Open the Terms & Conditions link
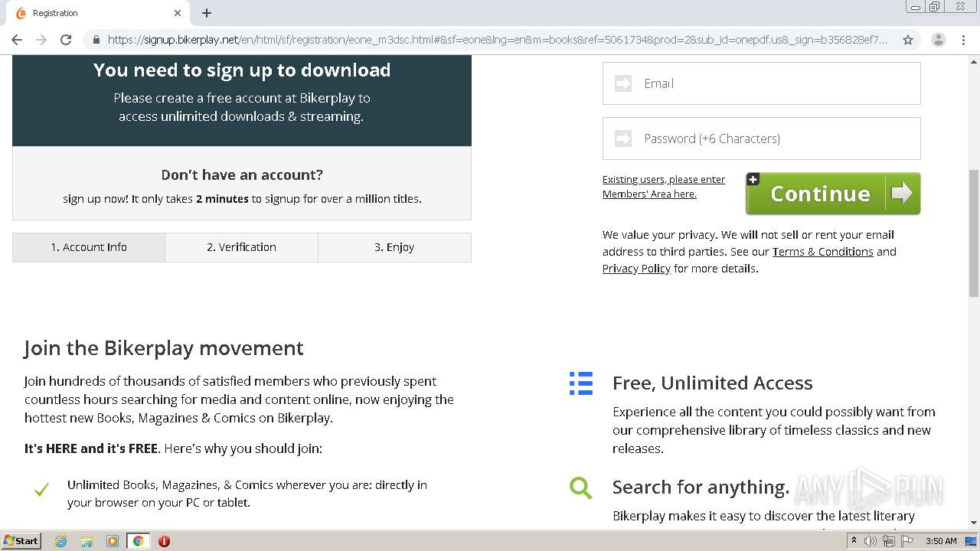Image resolution: width=980 pixels, height=551 pixels. click(x=823, y=252)
